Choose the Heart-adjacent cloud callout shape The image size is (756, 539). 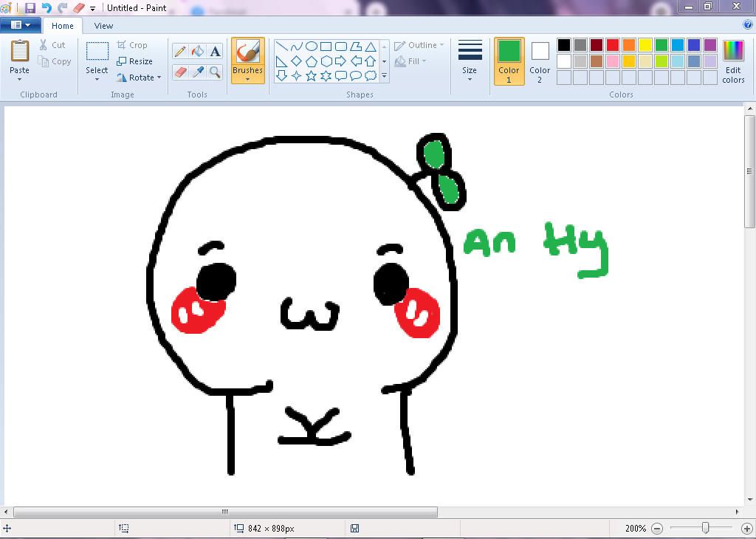pyautogui.click(x=371, y=76)
